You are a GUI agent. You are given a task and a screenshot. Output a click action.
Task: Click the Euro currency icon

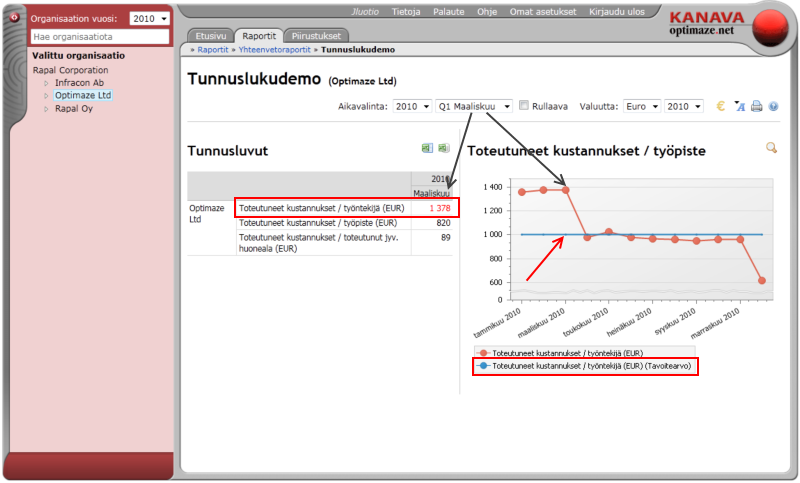[721, 106]
